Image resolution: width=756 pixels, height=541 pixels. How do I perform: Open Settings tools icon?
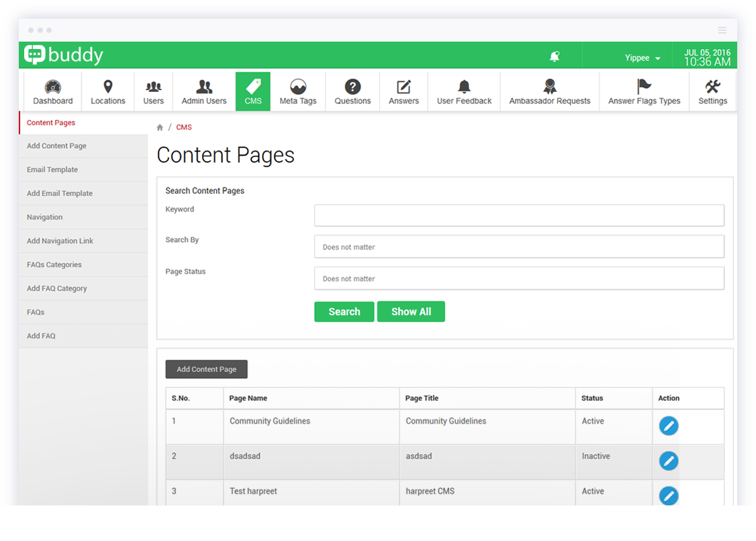[x=712, y=87]
